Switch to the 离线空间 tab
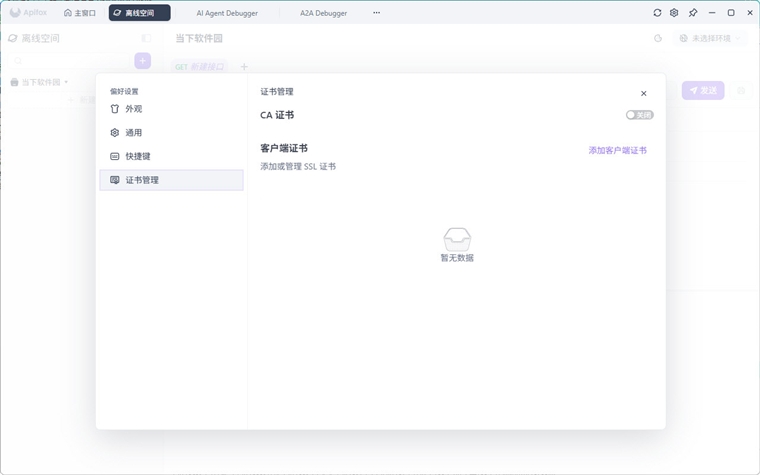The width and height of the screenshot is (760, 475). click(x=140, y=13)
